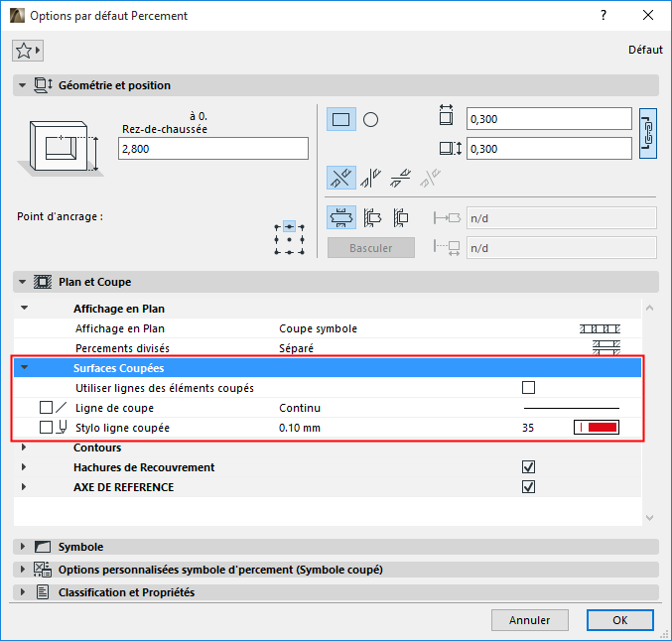Click the Séparé value

(x=296, y=348)
